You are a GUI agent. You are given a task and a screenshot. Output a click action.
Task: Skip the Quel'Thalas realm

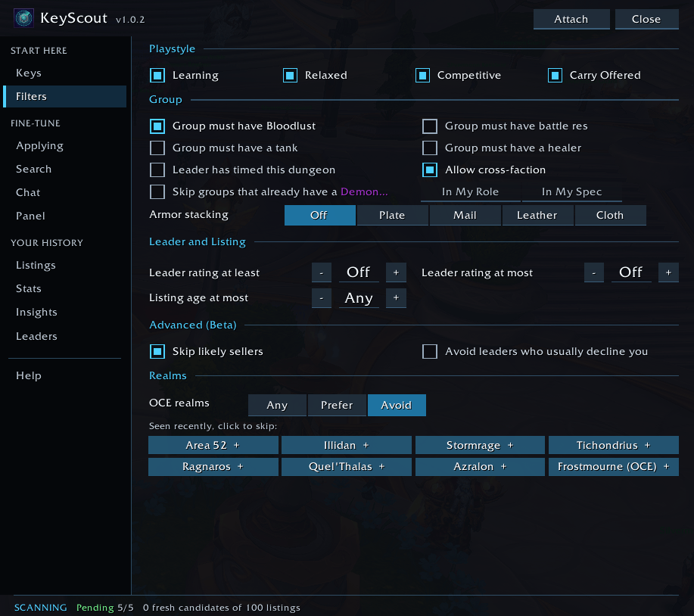click(346, 467)
